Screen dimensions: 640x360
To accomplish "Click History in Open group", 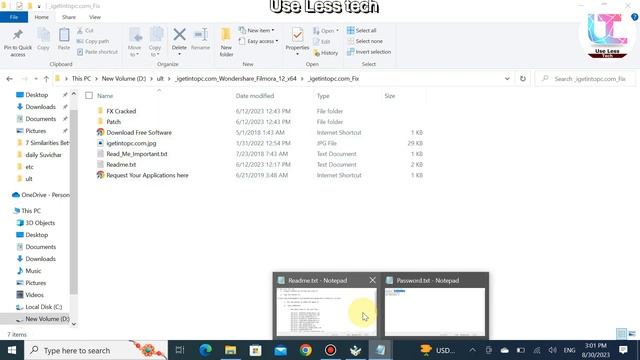I will click(x=326, y=53).
